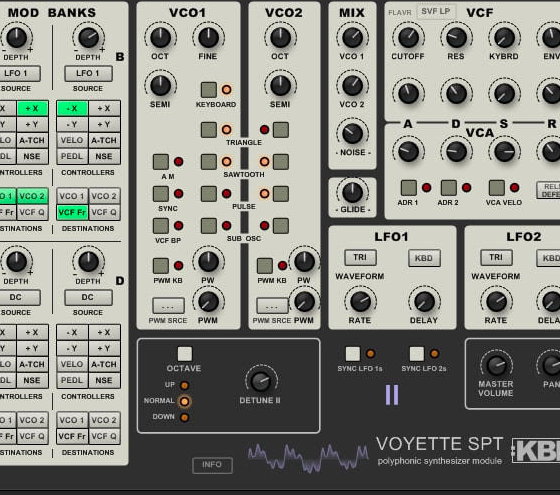Open the VCO1 PWM SRCE selector
Screen dimensions: 560x495
pyautogui.click(x=168, y=306)
